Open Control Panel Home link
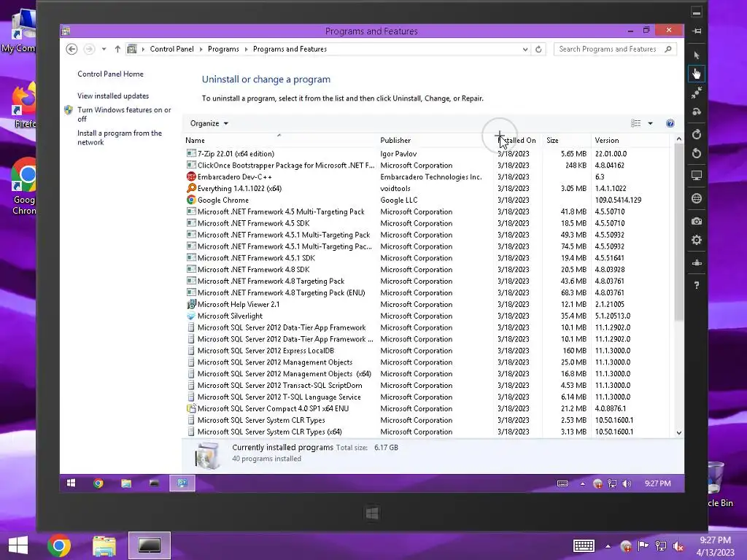Viewport: 747px width, 560px height. 111,74
